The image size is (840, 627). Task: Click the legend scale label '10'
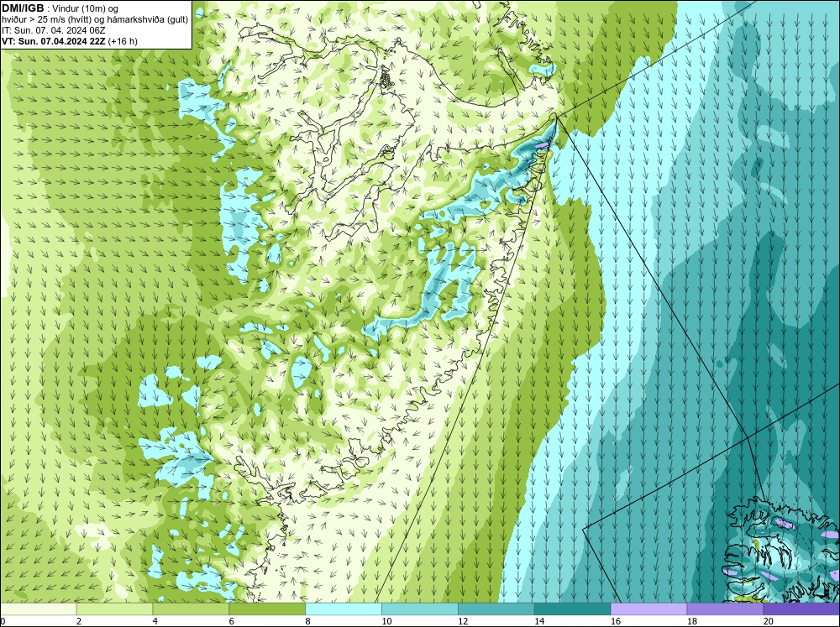click(386, 621)
